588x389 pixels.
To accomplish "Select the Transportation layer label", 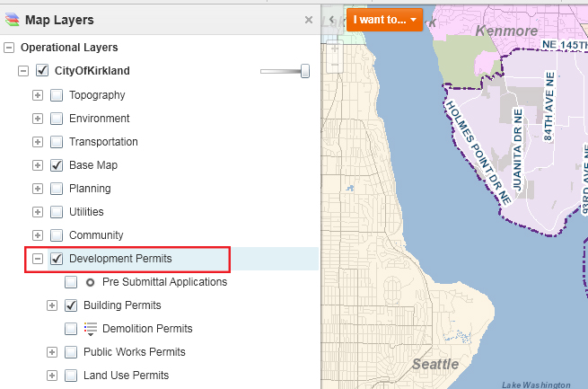I will pyautogui.click(x=103, y=142).
